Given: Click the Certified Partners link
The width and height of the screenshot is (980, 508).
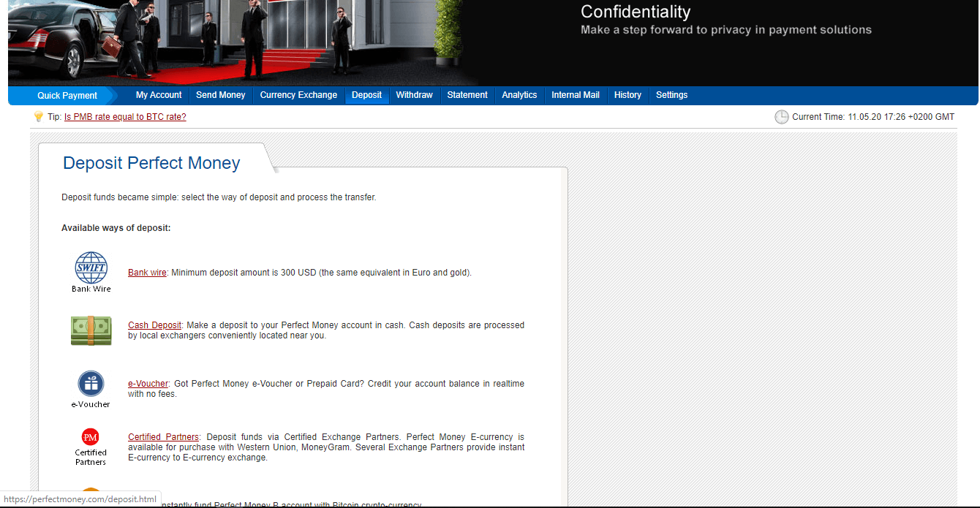Looking at the screenshot, I should [x=163, y=437].
